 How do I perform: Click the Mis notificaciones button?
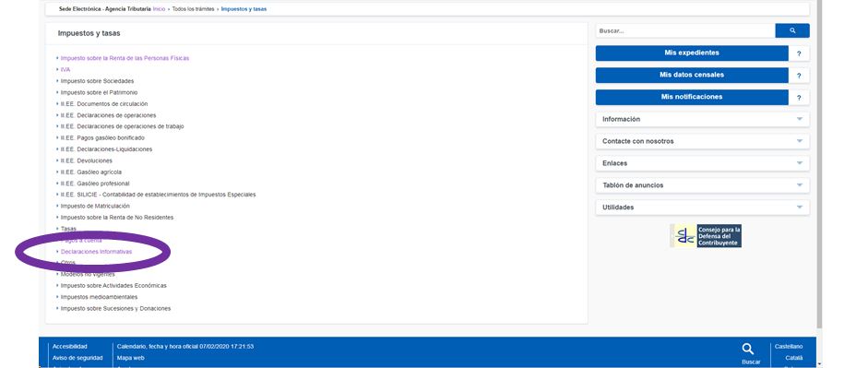692,98
